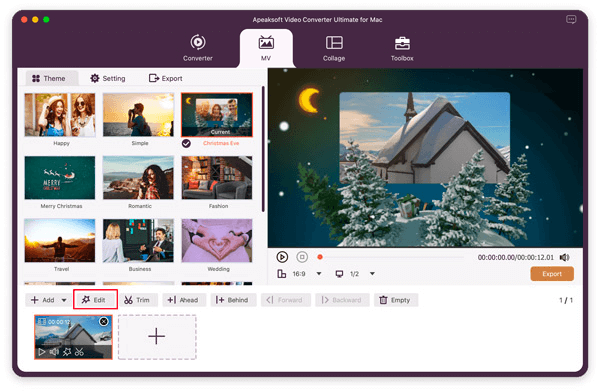Choose the Romantic theme thumbnail
This screenshot has width=600, height=391.
click(138, 178)
